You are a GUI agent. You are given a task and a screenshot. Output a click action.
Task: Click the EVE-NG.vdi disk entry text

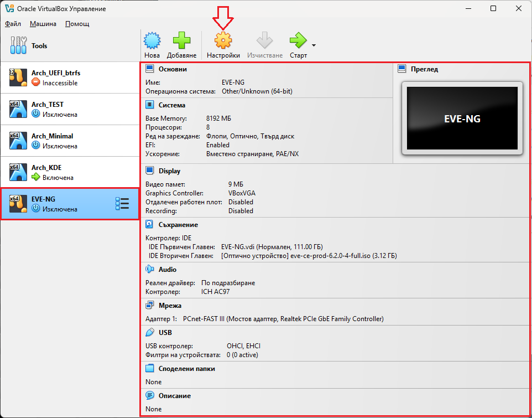coord(272,247)
